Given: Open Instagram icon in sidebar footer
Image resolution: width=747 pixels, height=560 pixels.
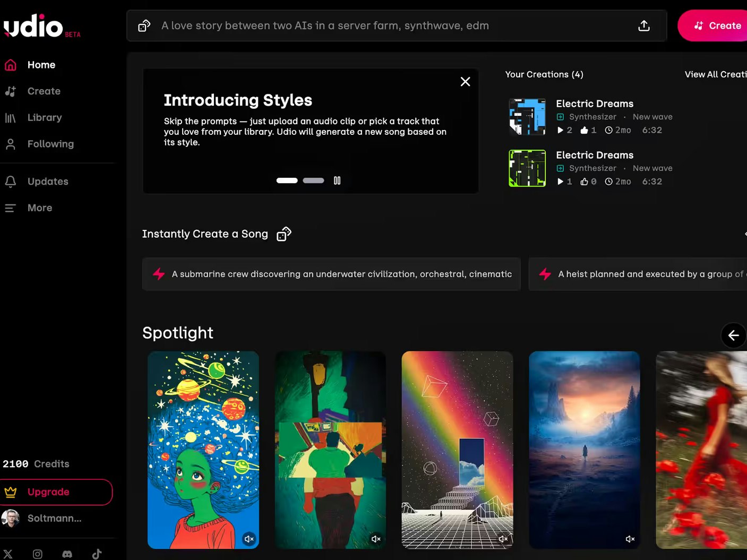Looking at the screenshot, I should click(38, 554).
